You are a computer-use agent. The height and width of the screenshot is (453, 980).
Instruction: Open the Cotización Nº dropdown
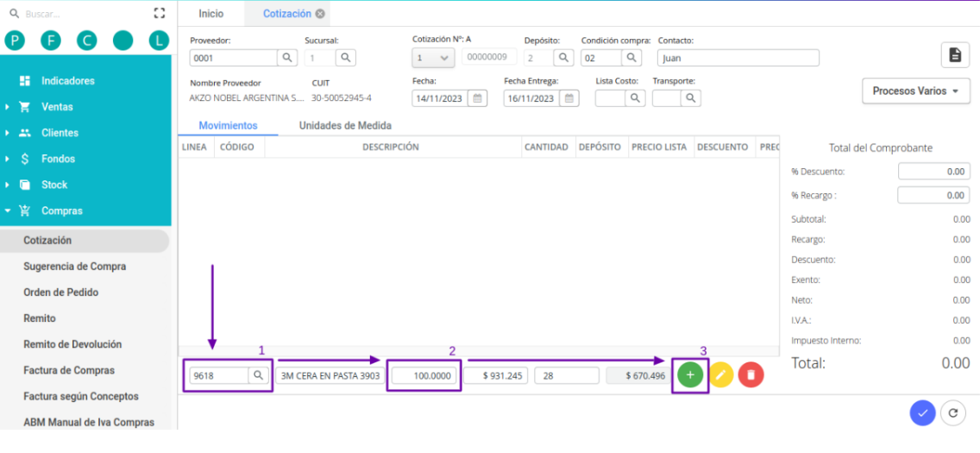[x=433, y=58]
